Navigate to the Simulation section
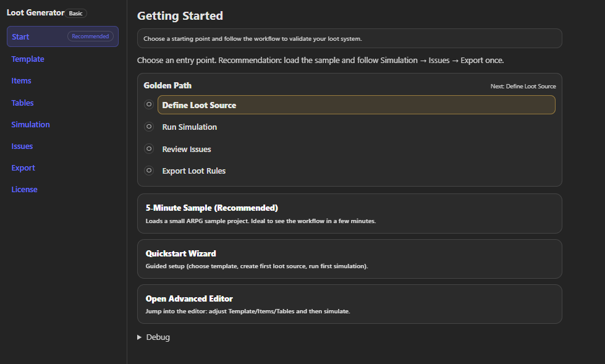Screen dimensions: 605x364 (30, 125)
